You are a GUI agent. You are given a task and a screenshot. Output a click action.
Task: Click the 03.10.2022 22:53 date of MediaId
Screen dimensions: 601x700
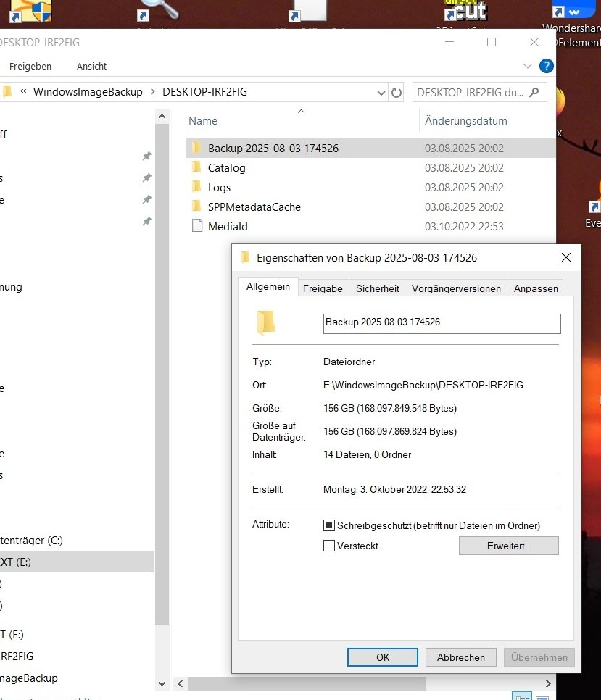[x=464, y=226]
